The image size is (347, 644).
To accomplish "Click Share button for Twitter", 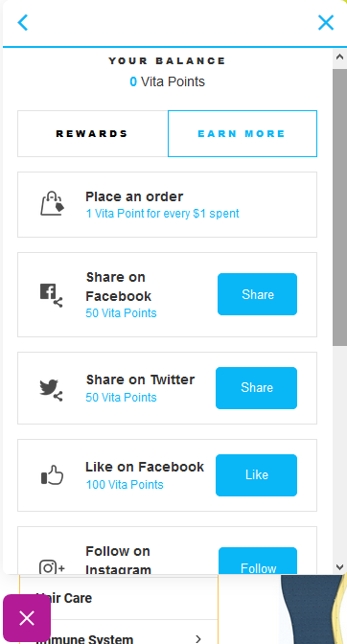I will [x=256, y=388].
